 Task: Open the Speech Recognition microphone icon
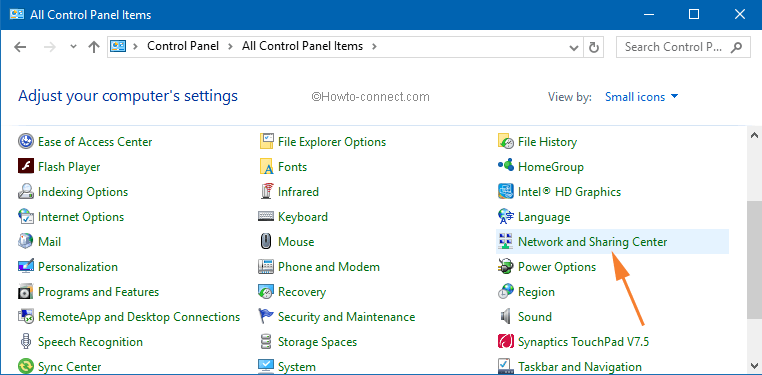pos(25,341)
